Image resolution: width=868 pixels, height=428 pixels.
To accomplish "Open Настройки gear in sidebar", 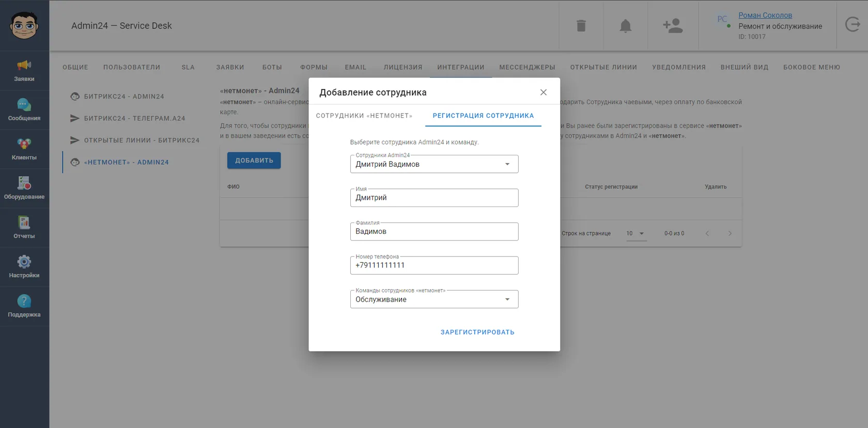I will (24, 267).
